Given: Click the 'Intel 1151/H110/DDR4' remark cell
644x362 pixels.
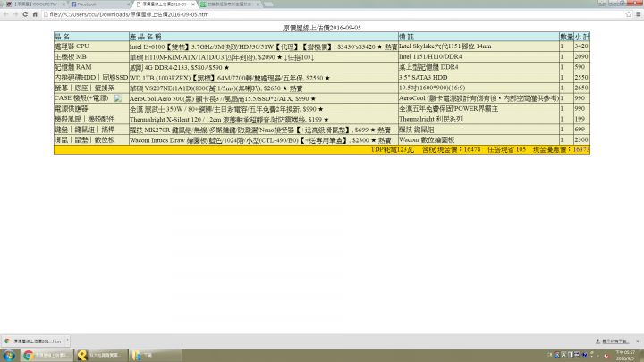Looking at the screenshot, I should 479,57.
